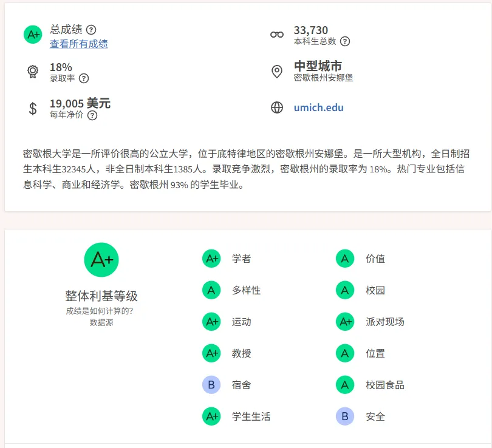This screenshot has height=448, width=492.
Task: Open help icon next to 本科生总数
Action: pyautogui.click(x=345, y=41)
